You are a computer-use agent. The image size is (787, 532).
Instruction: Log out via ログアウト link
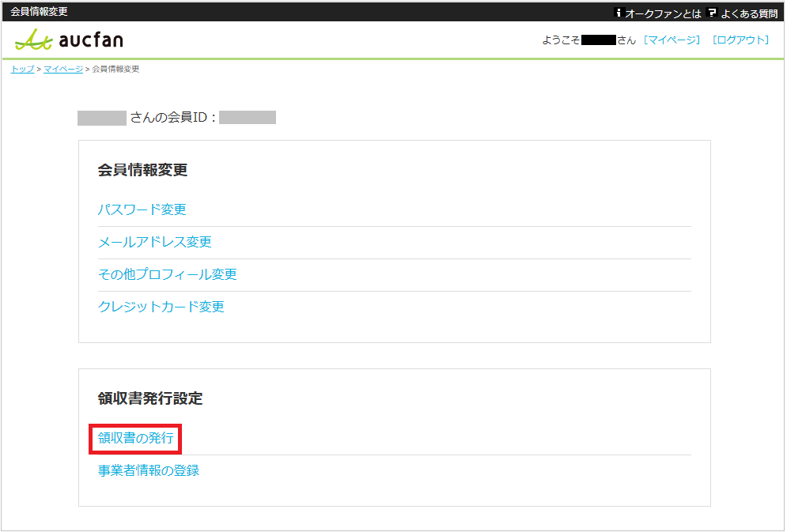click(741, 39)
